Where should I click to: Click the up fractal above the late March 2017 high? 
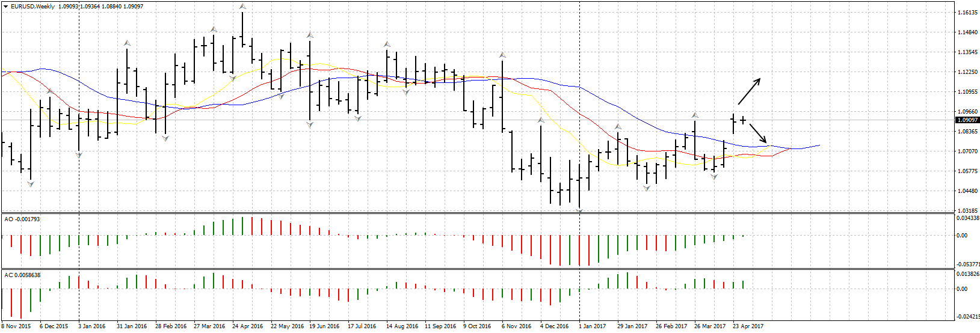pos(695,115)
